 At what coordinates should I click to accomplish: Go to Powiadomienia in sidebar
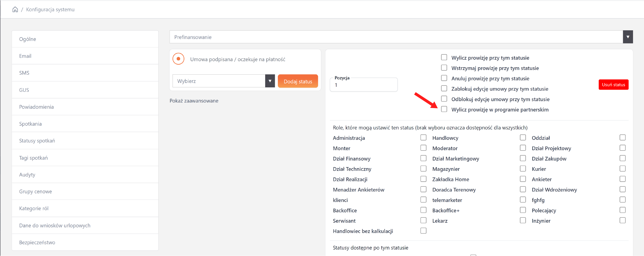(36, 107)
